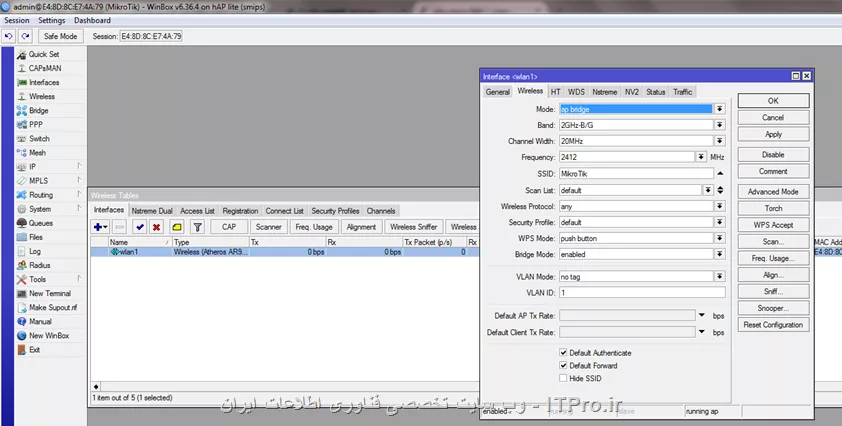Open WPS Mode dropdown arrow
This screenshot has height=426, width=842.
[x=720, y=238]
